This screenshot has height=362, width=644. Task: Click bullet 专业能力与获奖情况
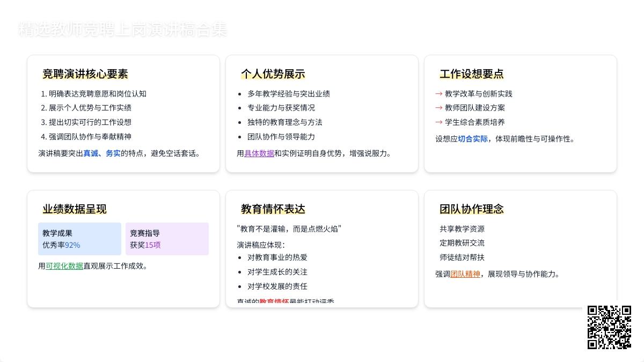pos(281,108)
